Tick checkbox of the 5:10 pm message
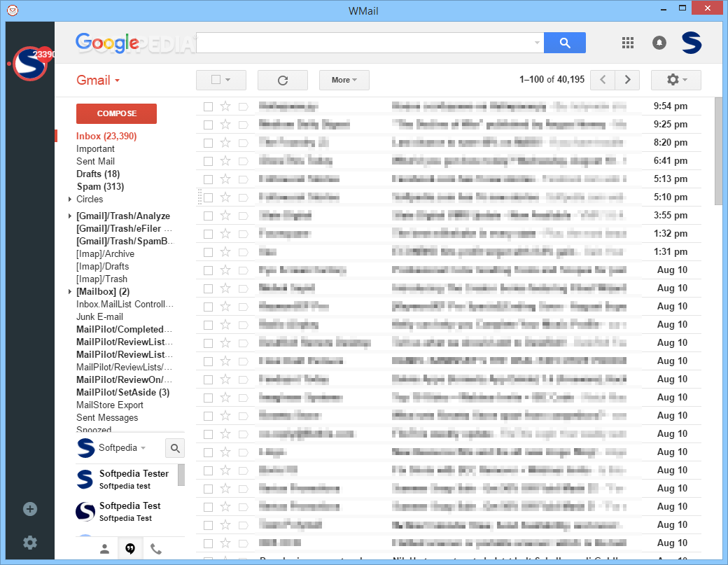 [x=208, y=197]
